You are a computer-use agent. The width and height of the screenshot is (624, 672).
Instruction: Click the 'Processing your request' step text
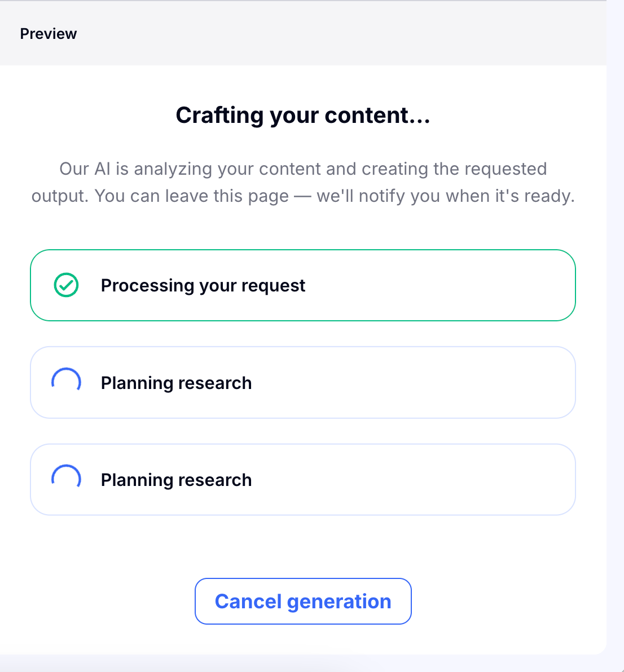click(x=203, y=285)
